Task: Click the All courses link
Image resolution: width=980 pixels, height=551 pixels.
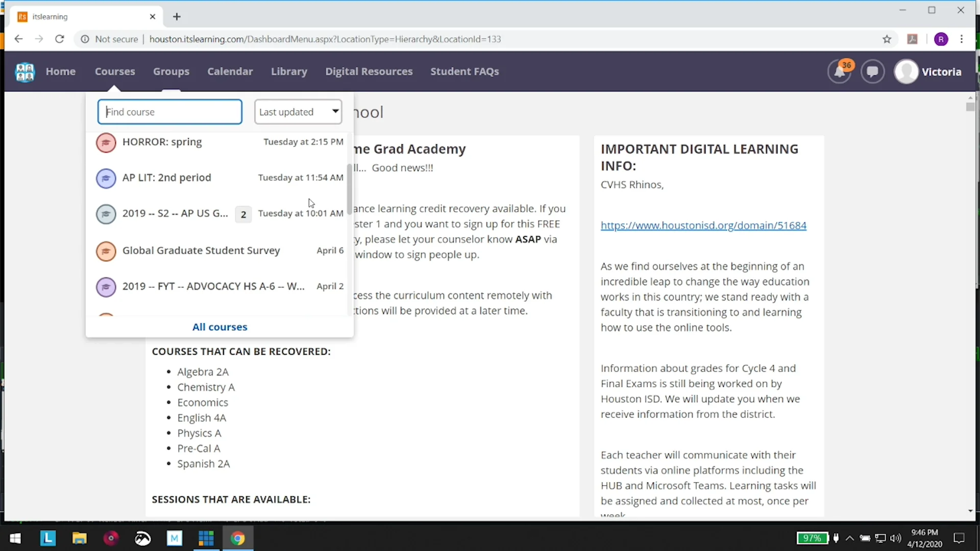Action: coord(219,327)
